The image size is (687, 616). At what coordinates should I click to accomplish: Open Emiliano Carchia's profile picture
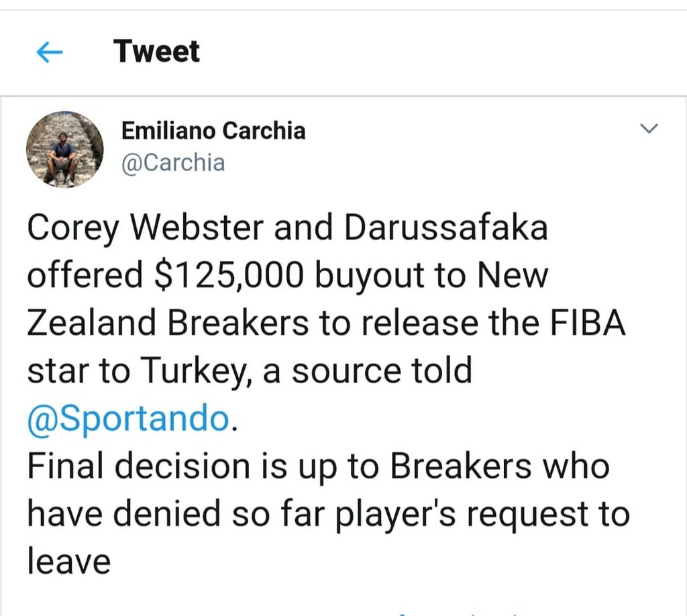[65, 149]
